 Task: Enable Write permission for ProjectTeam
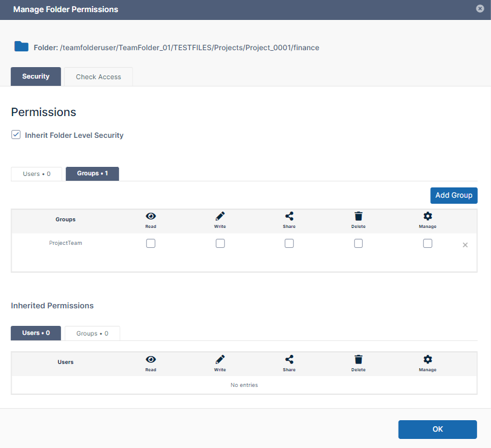pos(220,243)
